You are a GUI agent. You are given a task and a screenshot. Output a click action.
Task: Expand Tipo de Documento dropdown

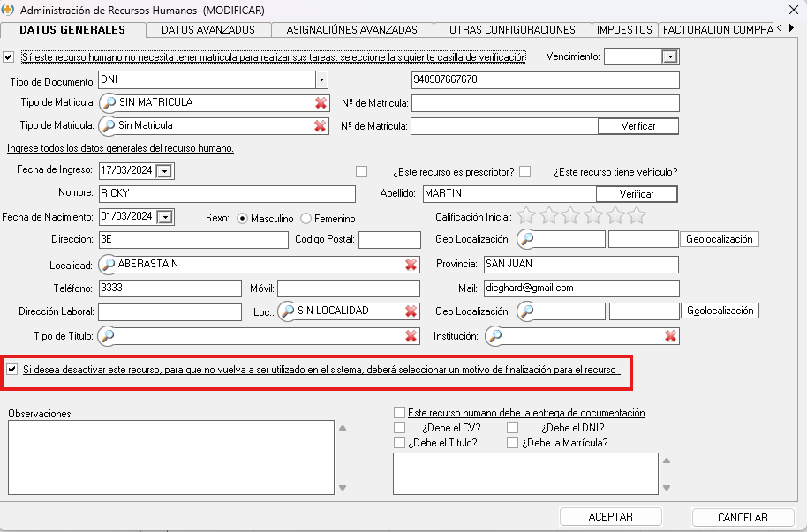click(321, 80)
